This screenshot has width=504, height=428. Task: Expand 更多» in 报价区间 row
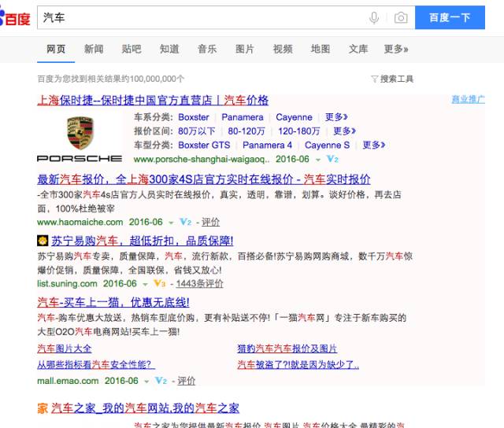tap(344, 131)
